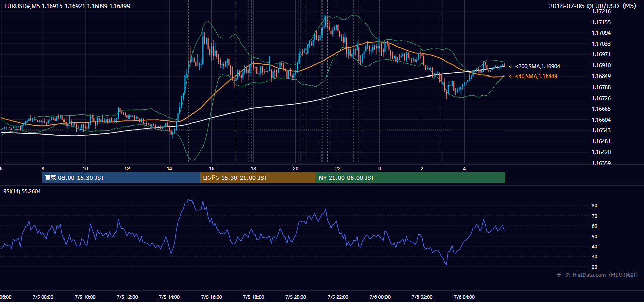Click RSI scale value 30

point(594,257)
